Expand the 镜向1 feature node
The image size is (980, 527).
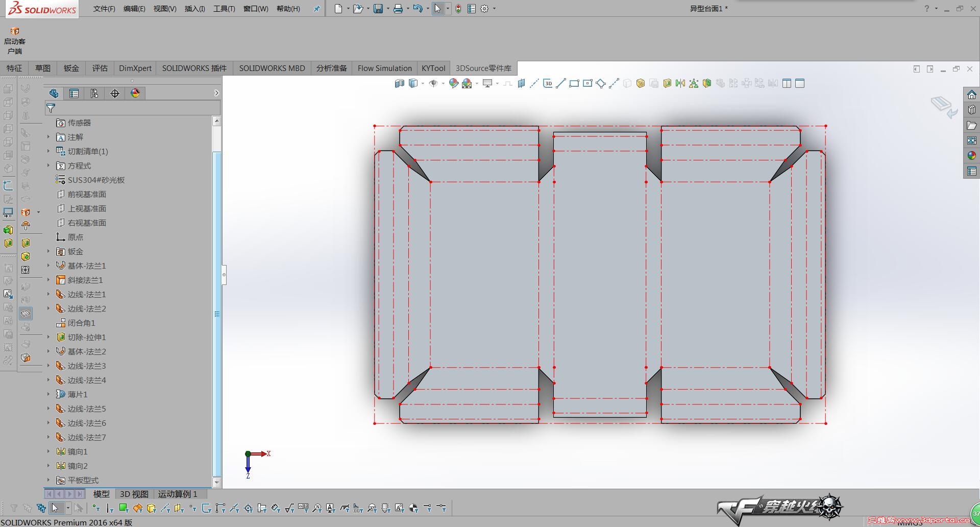[x=48, y=451]
